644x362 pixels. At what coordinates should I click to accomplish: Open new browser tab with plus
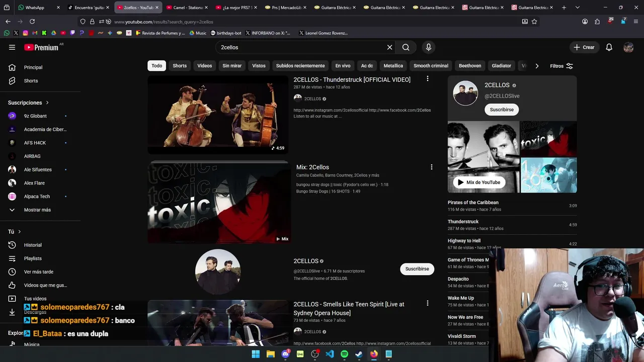(563, 8)
